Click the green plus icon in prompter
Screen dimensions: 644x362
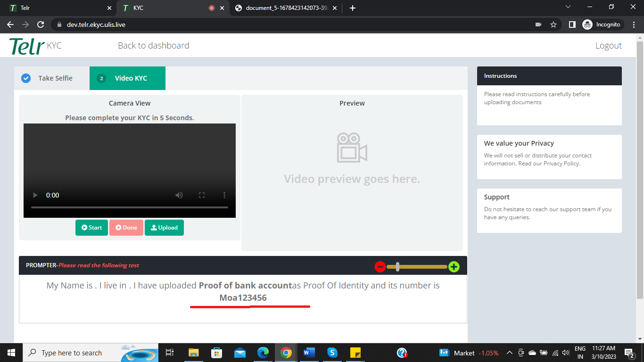454,267
